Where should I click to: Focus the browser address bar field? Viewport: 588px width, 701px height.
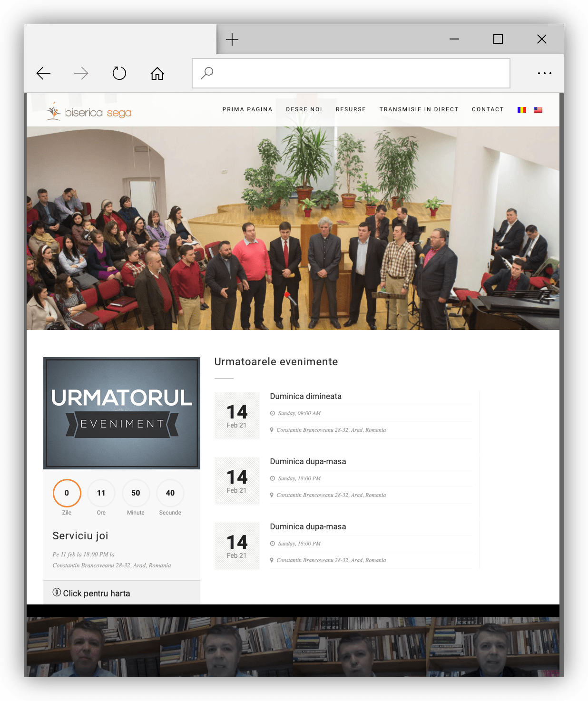pyautogui.click(x=351, y=73)
